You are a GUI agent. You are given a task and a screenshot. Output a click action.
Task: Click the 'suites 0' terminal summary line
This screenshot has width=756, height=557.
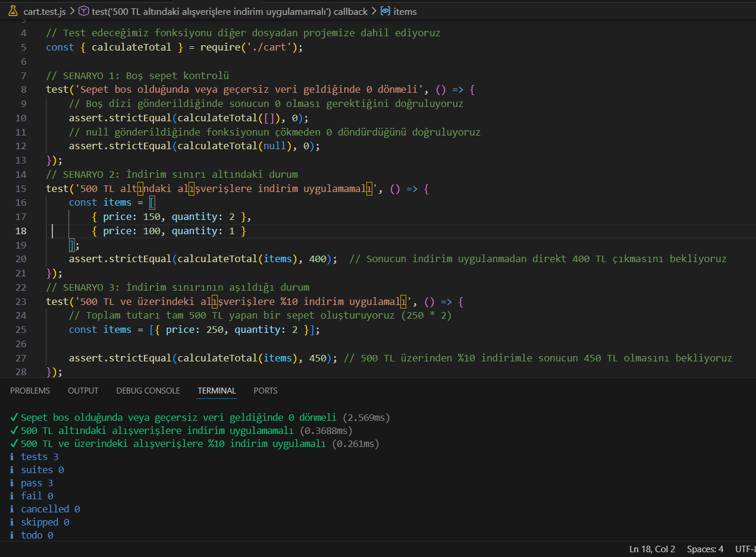37,470
